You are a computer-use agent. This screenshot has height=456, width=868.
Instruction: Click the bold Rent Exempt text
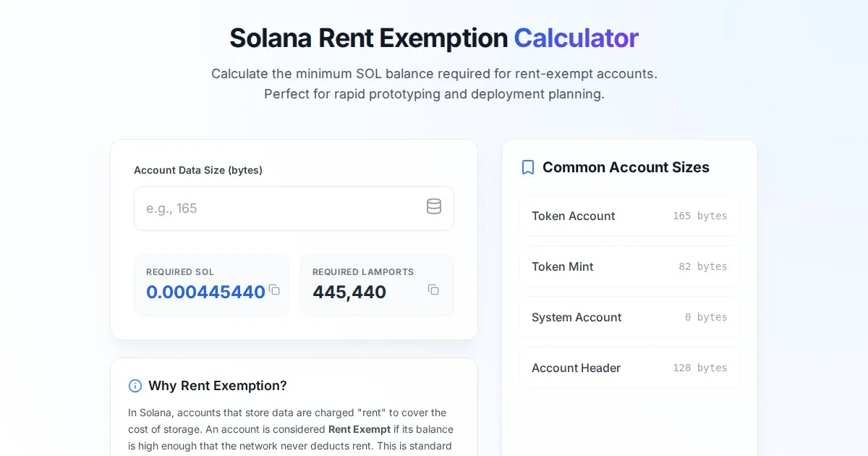tap(359, 429)
